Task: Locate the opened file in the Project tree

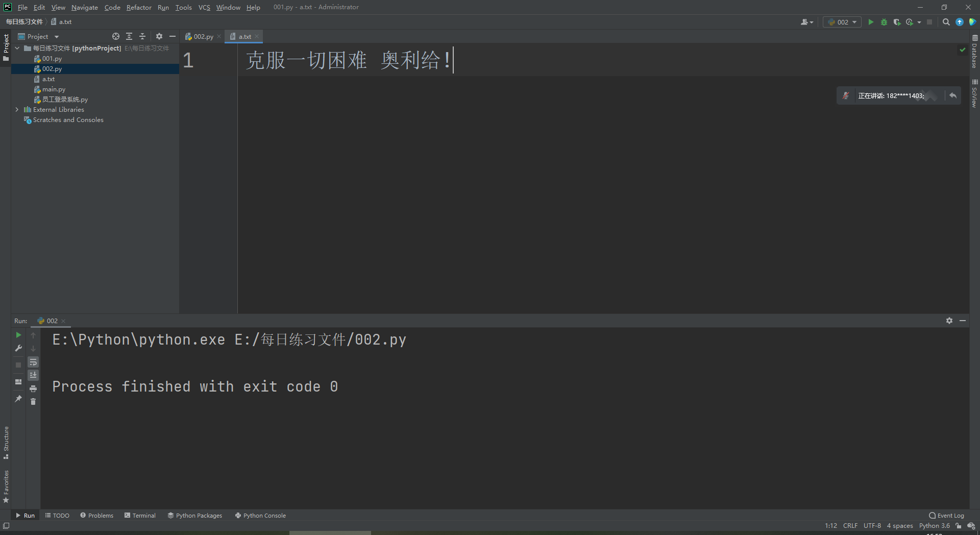Action: (x=116, y=36)
